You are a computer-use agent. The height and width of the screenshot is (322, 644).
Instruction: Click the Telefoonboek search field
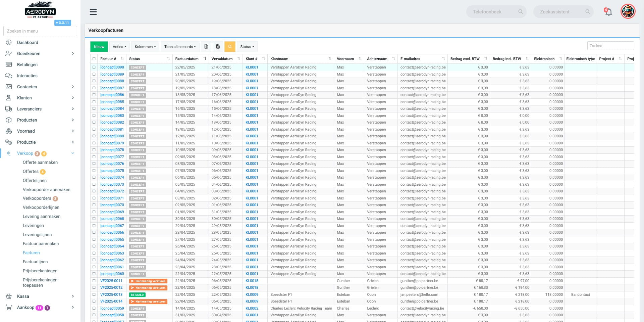(496, 12)
